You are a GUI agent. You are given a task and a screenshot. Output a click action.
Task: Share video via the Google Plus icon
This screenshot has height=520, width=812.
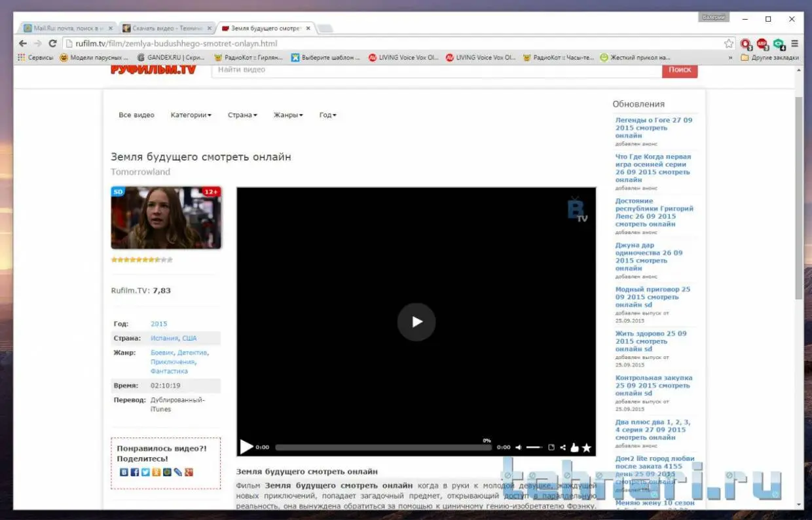click(189, 472)
